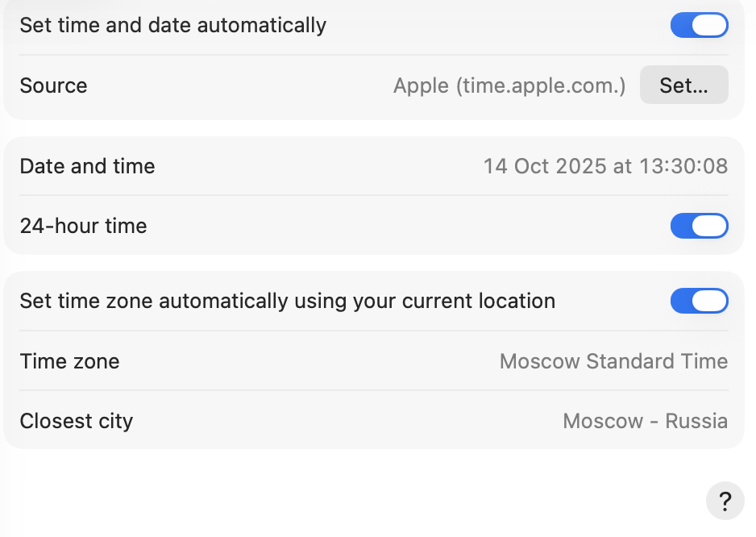
Task: Click the Date and time label
Action: (87, 166)
